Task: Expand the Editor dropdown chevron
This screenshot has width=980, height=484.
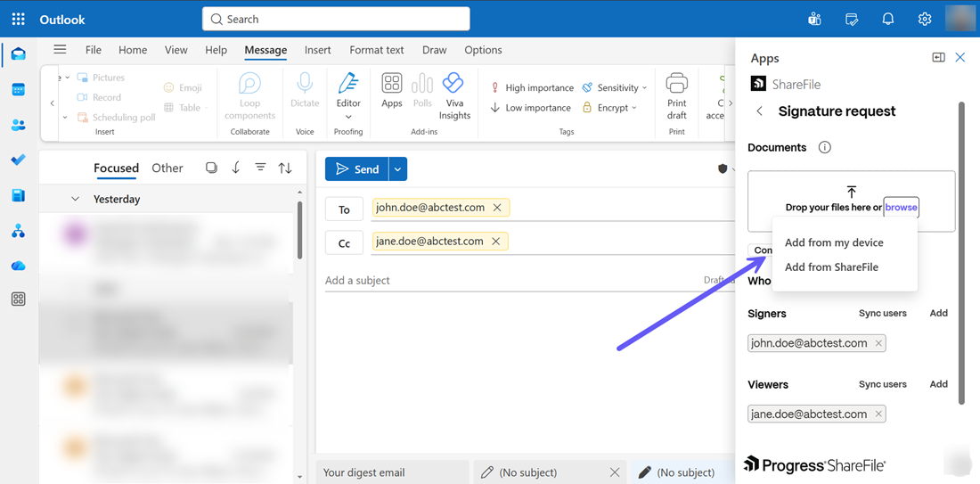Action: click(348, 116)
